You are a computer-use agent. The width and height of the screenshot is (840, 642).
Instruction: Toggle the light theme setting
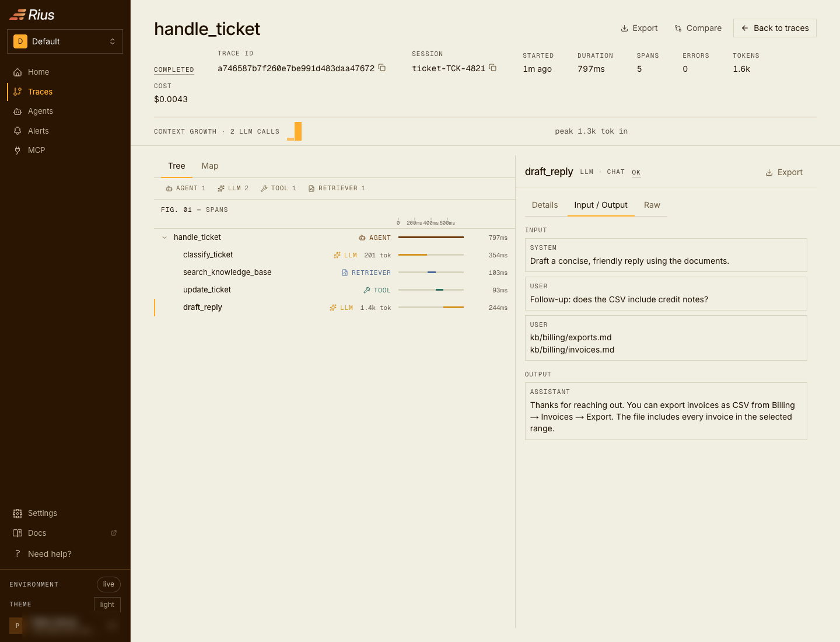pyautogui.click(x=107, y=605)
